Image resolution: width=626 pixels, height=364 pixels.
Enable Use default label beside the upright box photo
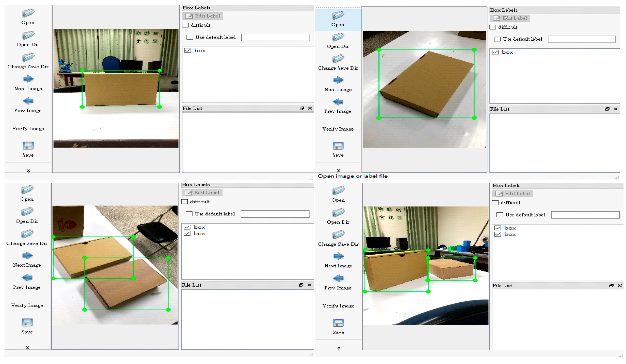(190, 37)
